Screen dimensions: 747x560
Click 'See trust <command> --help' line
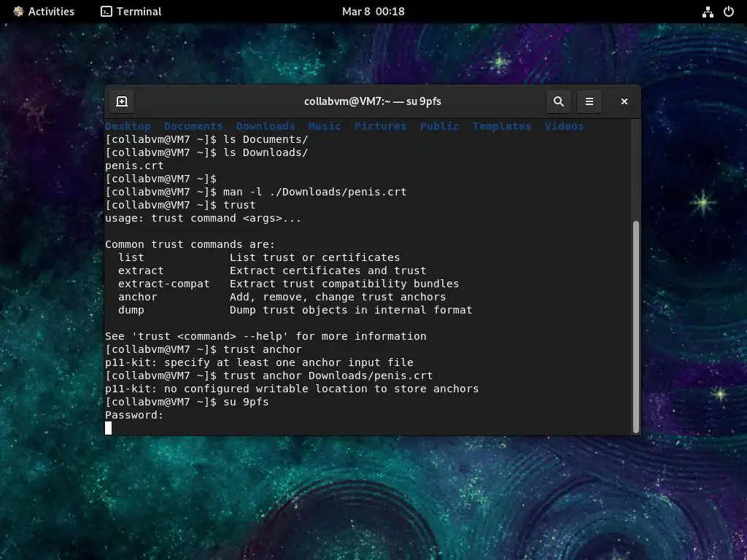click(x=266, y=336)
